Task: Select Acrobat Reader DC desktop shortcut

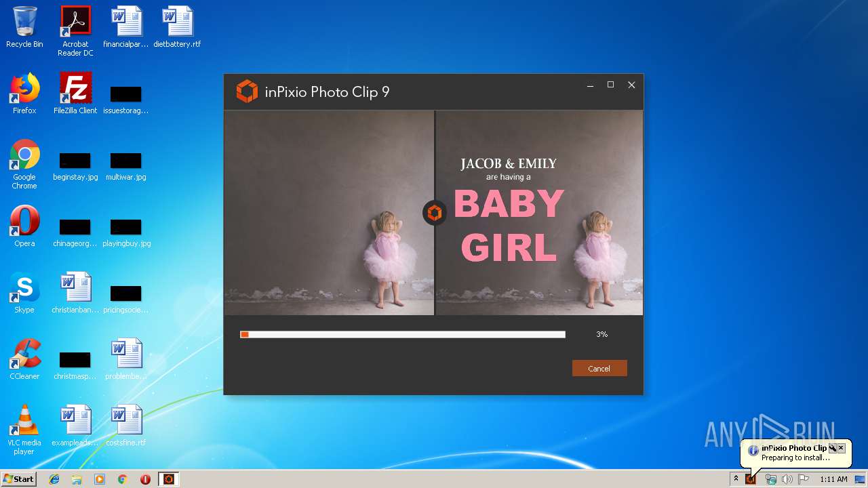Action: coord(75,31)
